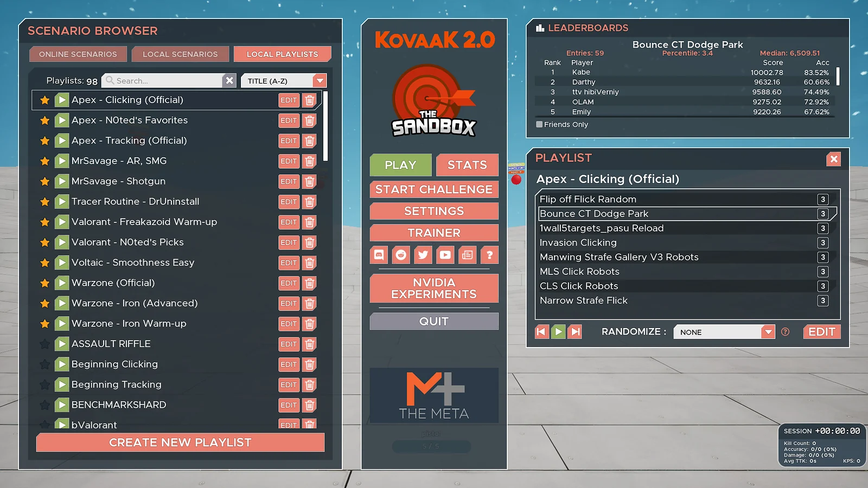Open the help question mark icon

[489, 255]
